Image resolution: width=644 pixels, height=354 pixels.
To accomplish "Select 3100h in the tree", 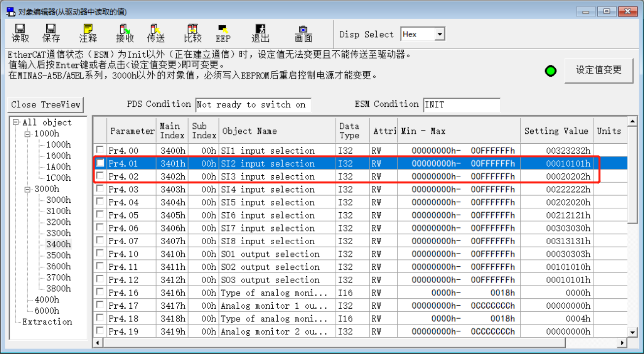I will click(58, 211).
